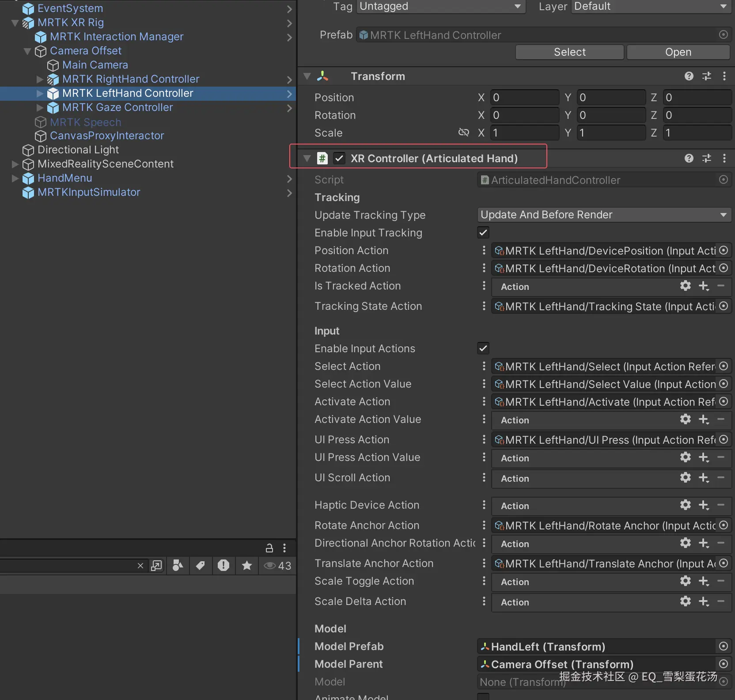This screenshot has width=735, height=700.
Task: Open the Layer dropdown
Action: (x=651, y=6)
